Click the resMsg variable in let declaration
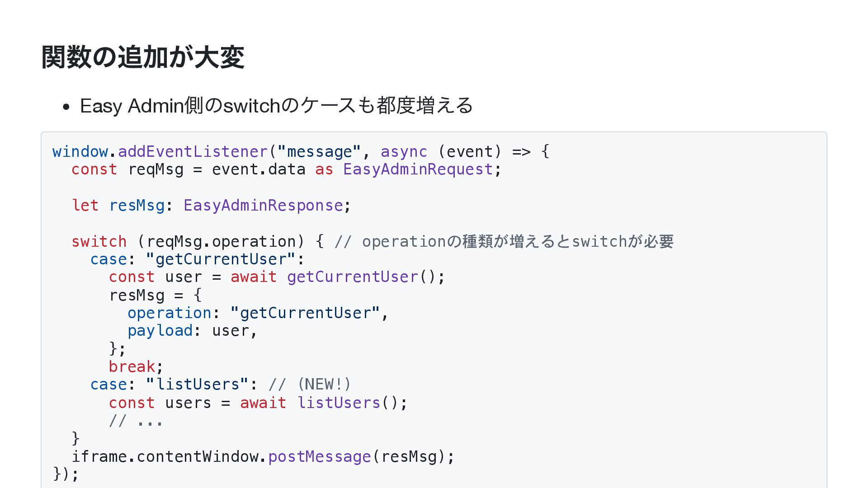 point(137,206)
